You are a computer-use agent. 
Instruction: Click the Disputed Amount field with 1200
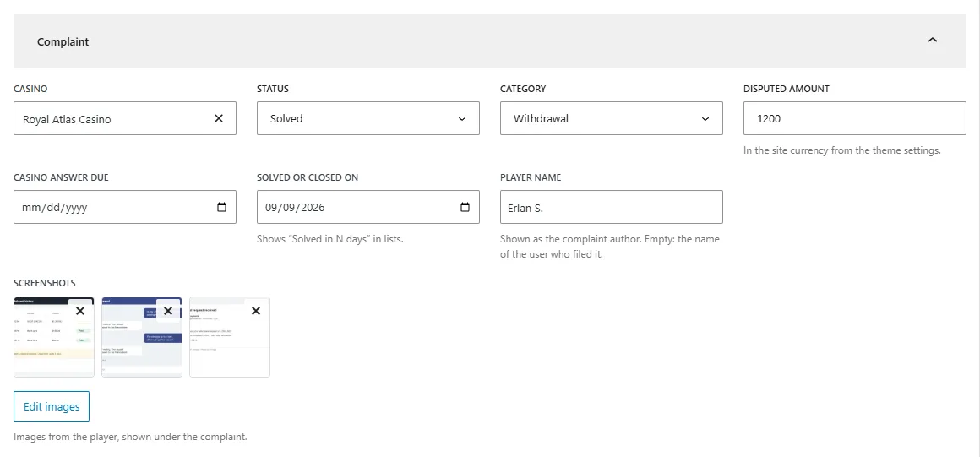(854, 118)
